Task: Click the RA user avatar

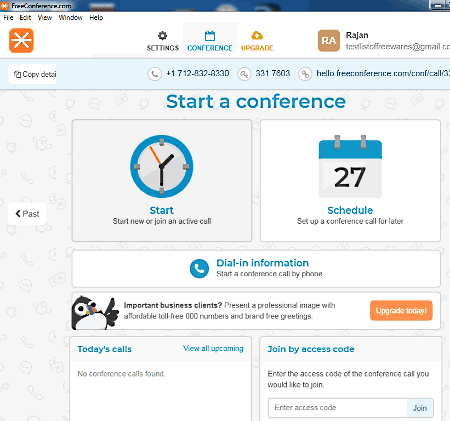Action: coord(329,41)
